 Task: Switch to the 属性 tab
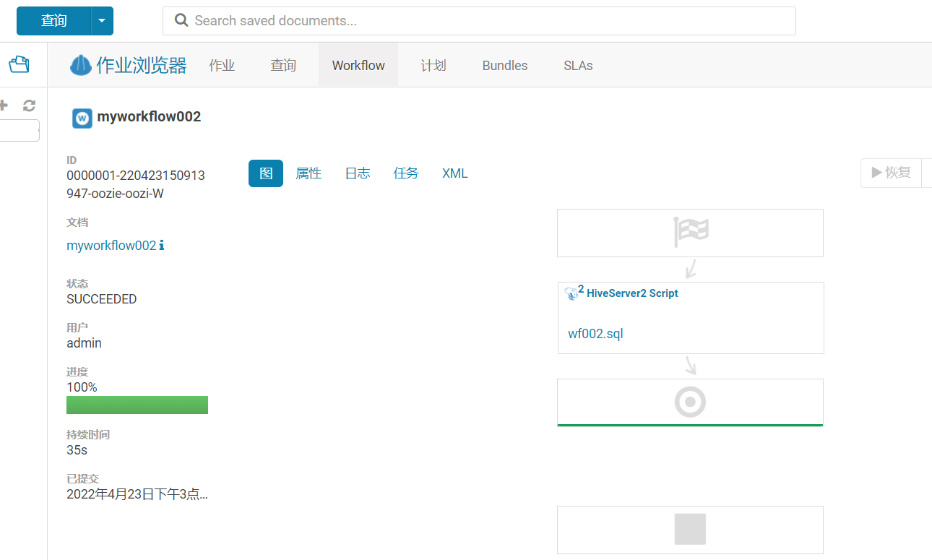click(308, 173)
